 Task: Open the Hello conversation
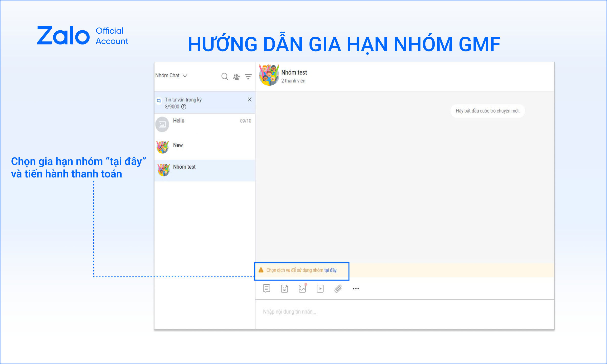pos(205,124)
